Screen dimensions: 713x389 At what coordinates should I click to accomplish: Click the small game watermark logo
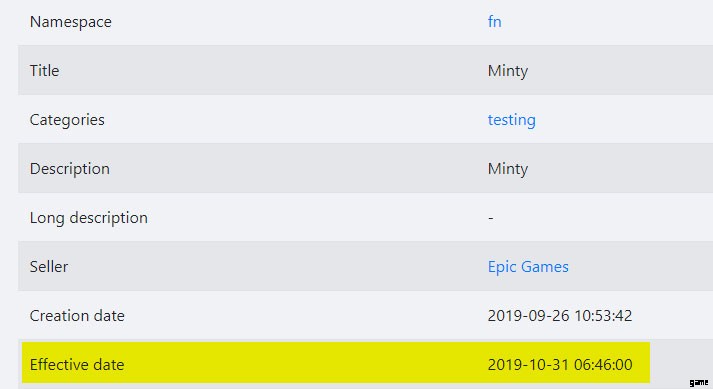[x=698, y=383]
